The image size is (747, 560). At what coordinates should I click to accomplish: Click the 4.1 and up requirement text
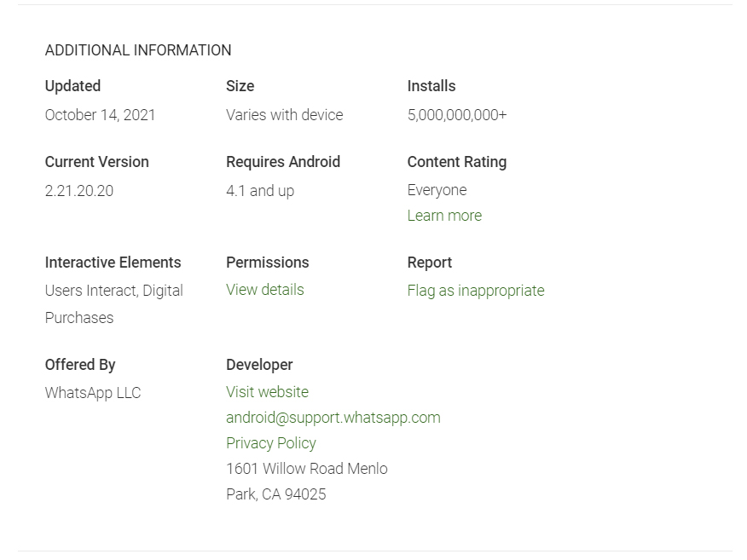(x=259, y=191)
